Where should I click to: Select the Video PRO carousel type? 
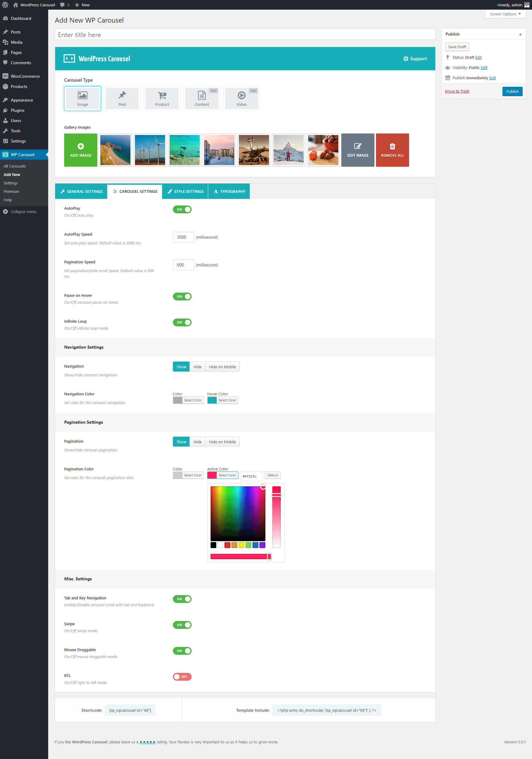pyautogui.click(x=242, y=99)
